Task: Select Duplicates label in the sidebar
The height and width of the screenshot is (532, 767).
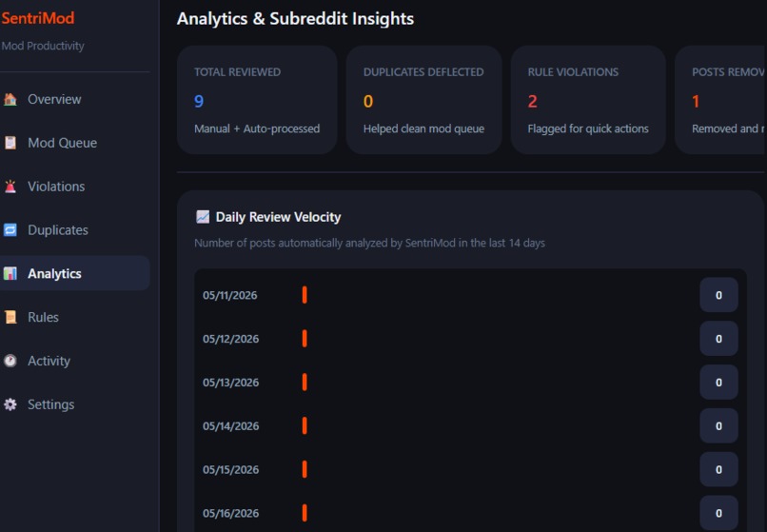Action: (58, 230)
